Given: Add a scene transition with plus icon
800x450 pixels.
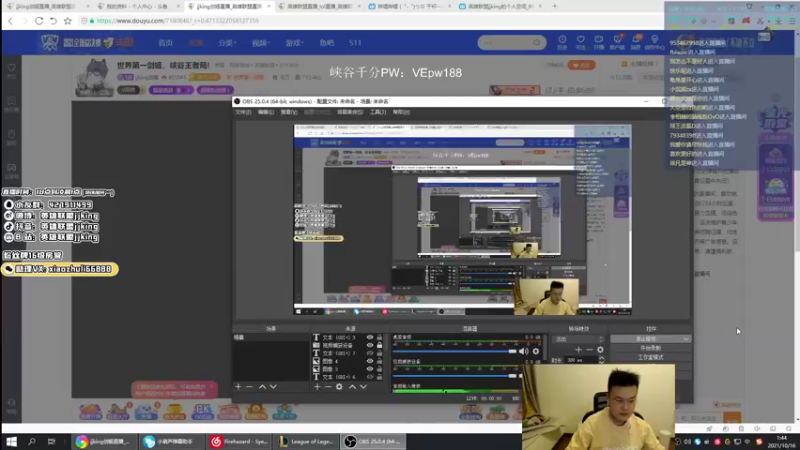Looking at the screenshot, I should 578,349.
